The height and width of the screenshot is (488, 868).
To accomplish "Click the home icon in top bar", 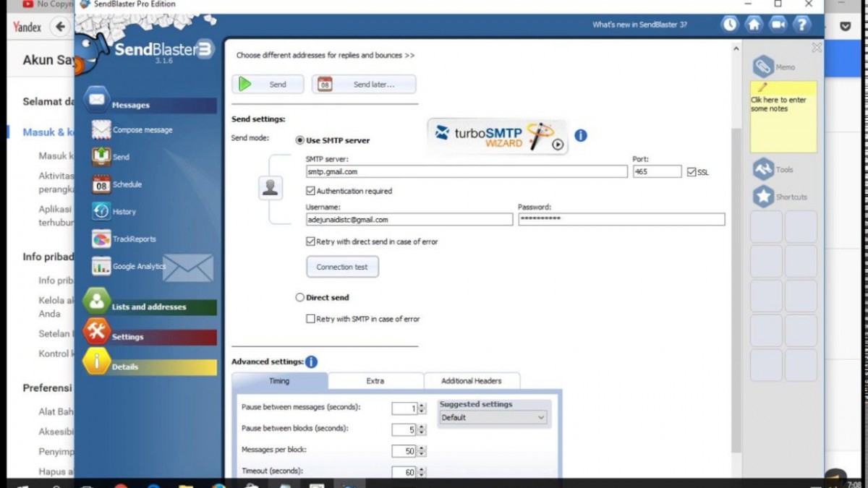I will [754, 25].
